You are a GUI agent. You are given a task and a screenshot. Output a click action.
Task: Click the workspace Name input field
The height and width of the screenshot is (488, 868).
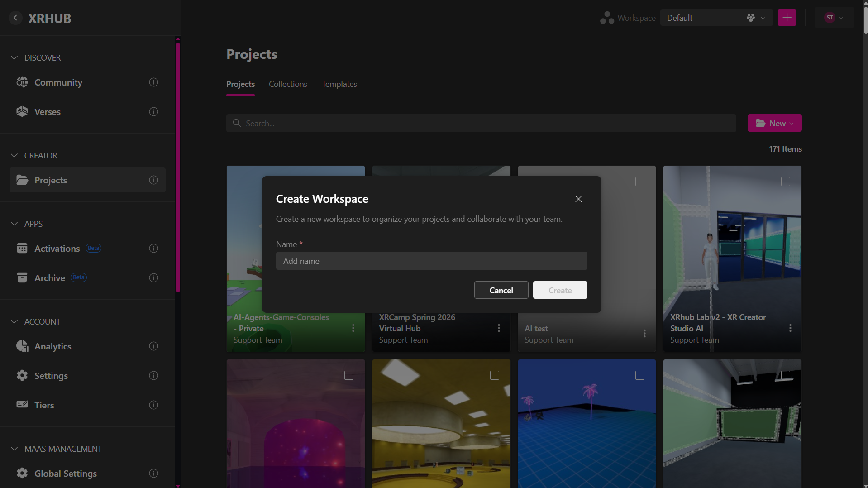point(431,261)
